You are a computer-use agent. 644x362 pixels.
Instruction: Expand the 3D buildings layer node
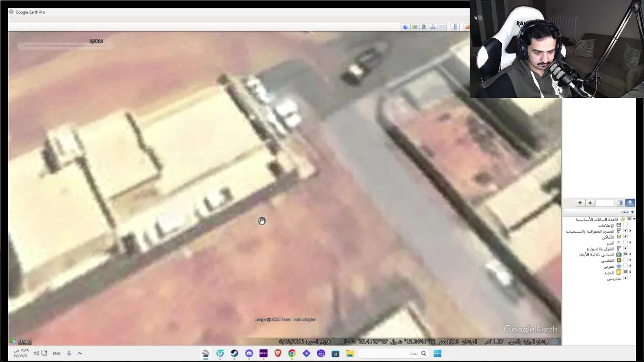pos(630,254)
